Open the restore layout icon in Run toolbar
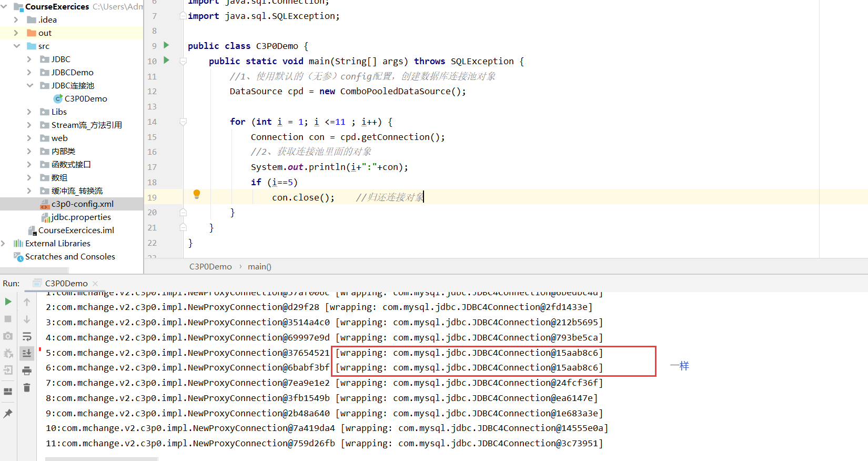Screen dimensions: 868x461 tap(8, 392)
